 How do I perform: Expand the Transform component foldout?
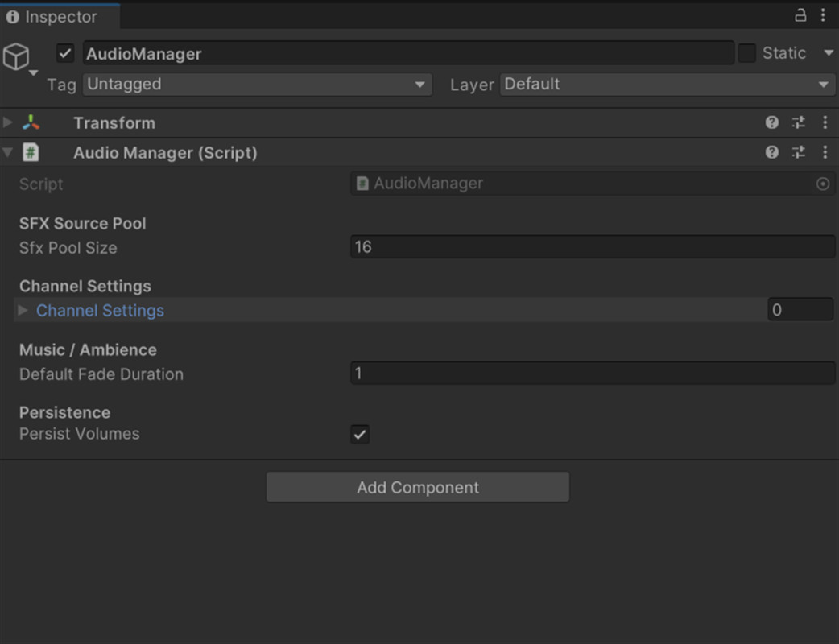(7, 122)
